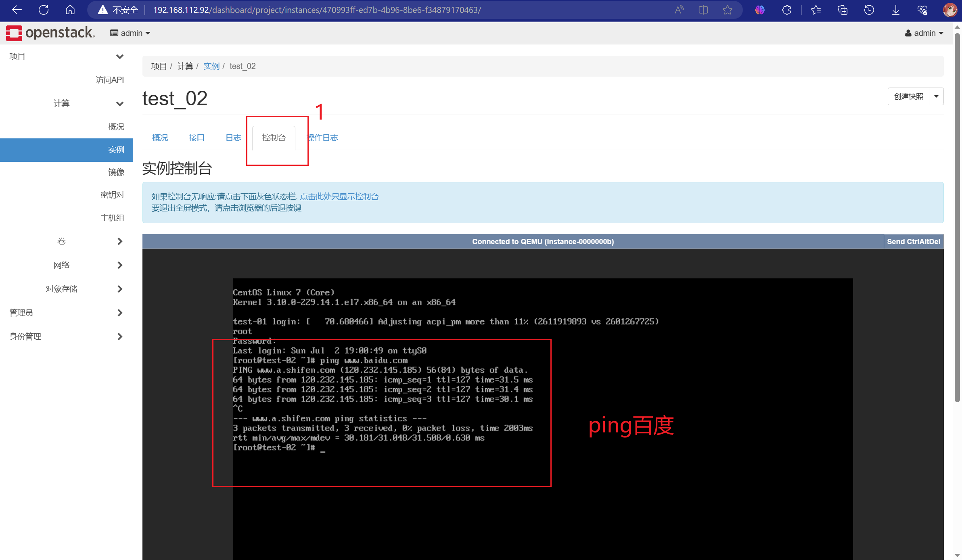The height and width of the screenshot is (560, 962).
Task: Click the browser home icon
Action: pos(70,10)
